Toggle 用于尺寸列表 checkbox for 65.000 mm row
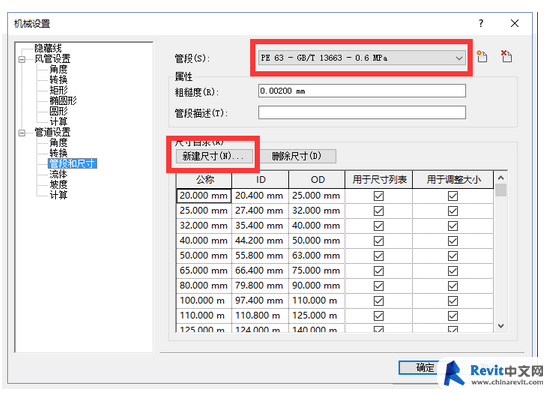This screenshot has height=394, width=554. coord(379,271)
